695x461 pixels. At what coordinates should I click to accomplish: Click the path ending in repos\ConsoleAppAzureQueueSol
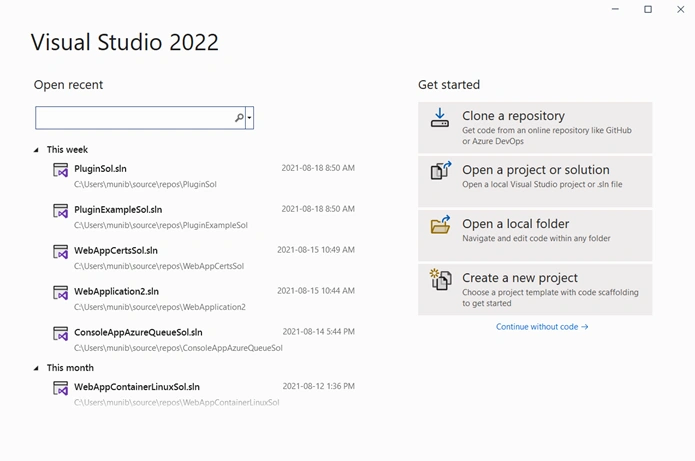click(x=178, y=348)
